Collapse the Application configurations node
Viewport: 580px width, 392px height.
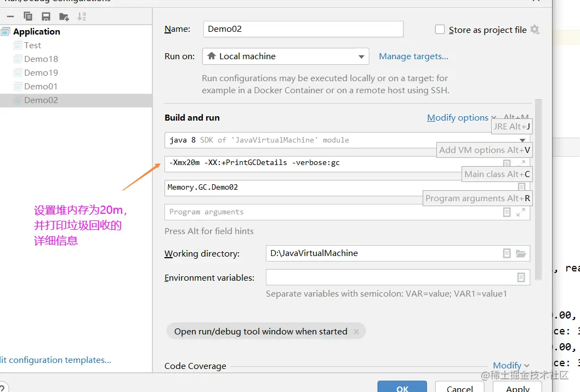36,32
